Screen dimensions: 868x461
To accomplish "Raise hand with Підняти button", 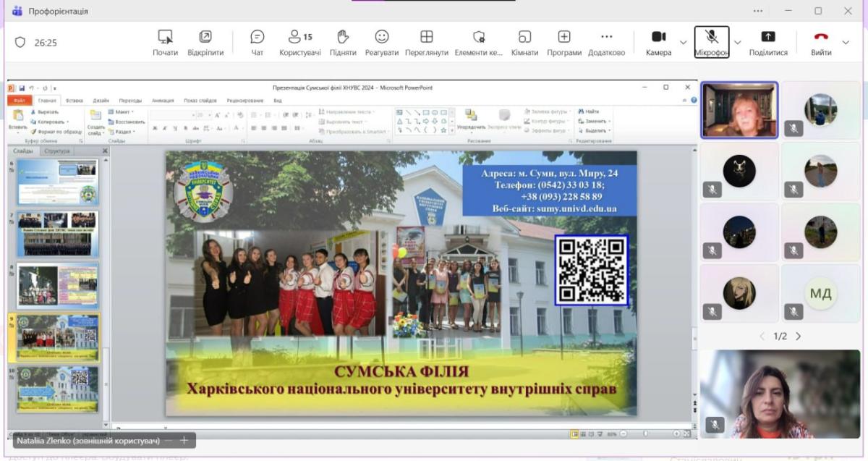I will pos(343,43).
